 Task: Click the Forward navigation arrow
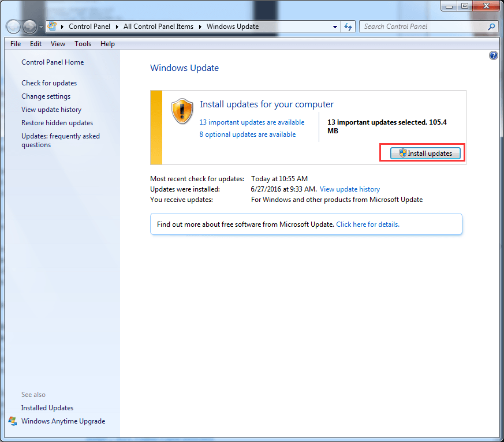tap(30, 27)
